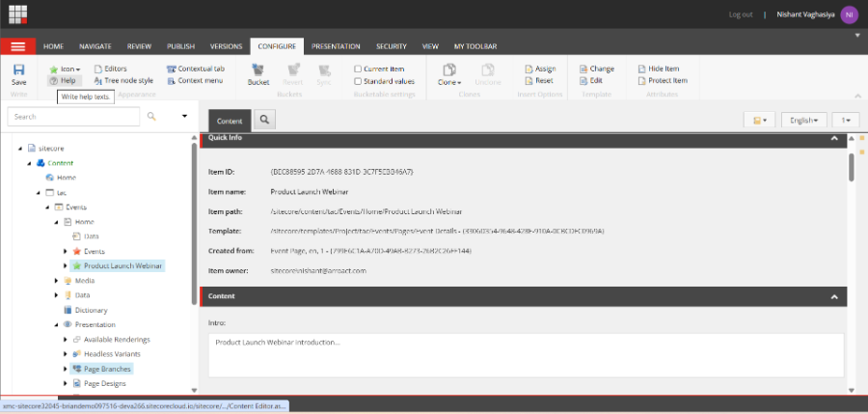Open the orange icon dropdown near English
Image resolution: width=868 pixels, height=414 pixels.
click(x=760, y=121)
